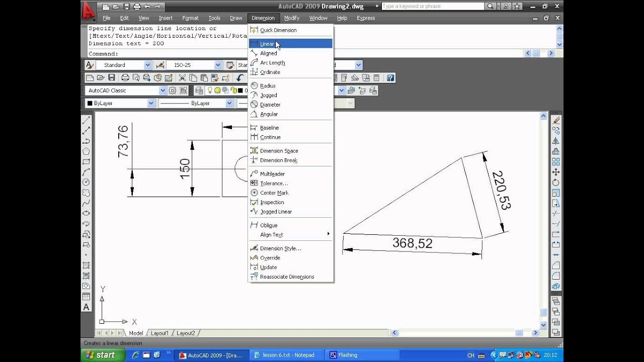
Task: Select the Polygon draw tool
Action: pos(86,151)
